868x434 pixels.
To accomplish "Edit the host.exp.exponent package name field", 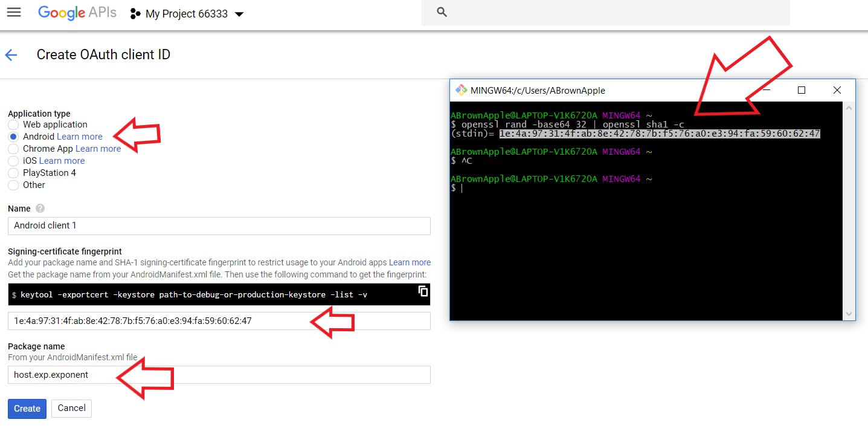I will [x=219, y=375].
